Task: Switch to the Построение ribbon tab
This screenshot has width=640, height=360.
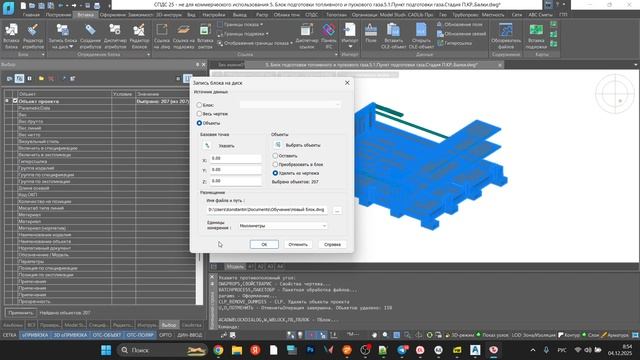Action: point(58,15)
